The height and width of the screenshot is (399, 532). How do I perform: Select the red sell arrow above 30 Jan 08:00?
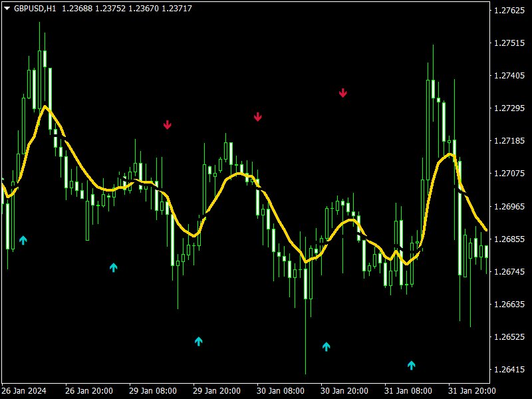(x=258, y=117)
